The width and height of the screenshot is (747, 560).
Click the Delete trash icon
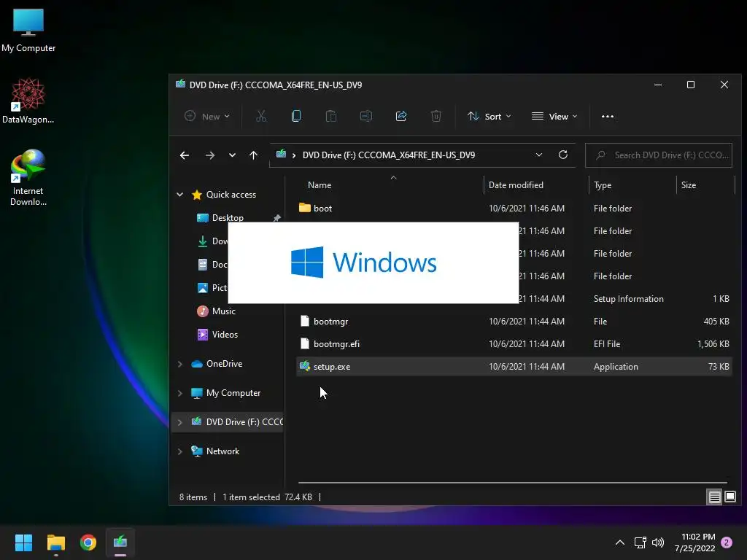pyautogui.click(x=436, y=116)
